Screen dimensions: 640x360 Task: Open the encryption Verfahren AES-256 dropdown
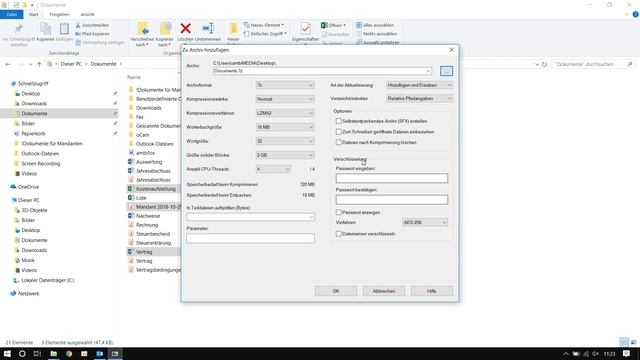click(425, 222)
